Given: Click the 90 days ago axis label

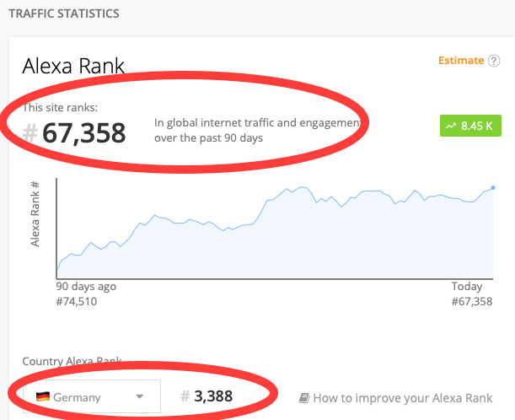Looking at the screenshot, I should (86, 286).
